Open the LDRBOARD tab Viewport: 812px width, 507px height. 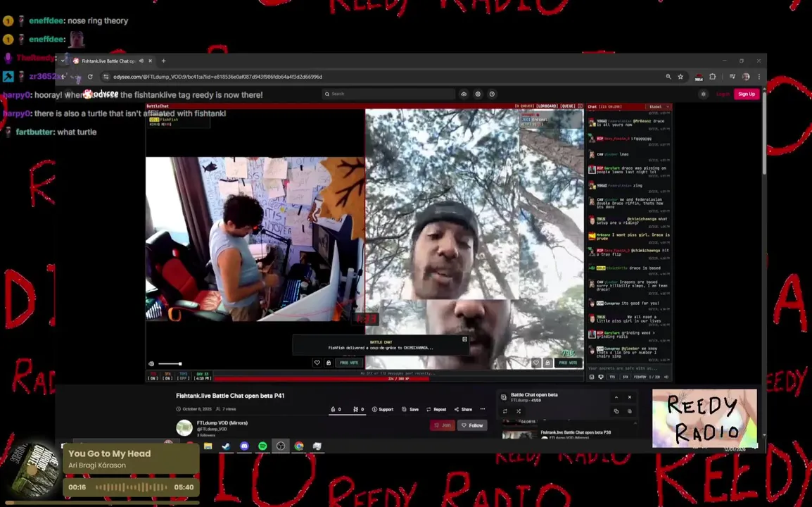(547, 106)
